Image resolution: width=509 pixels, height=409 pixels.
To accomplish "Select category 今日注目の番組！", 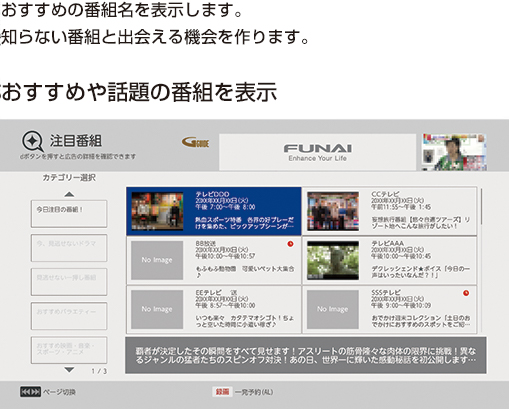I will (69, 214).
